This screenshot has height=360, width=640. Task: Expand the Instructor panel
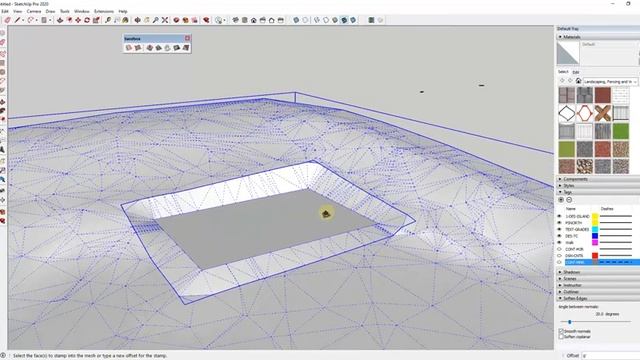coord(560,285)
